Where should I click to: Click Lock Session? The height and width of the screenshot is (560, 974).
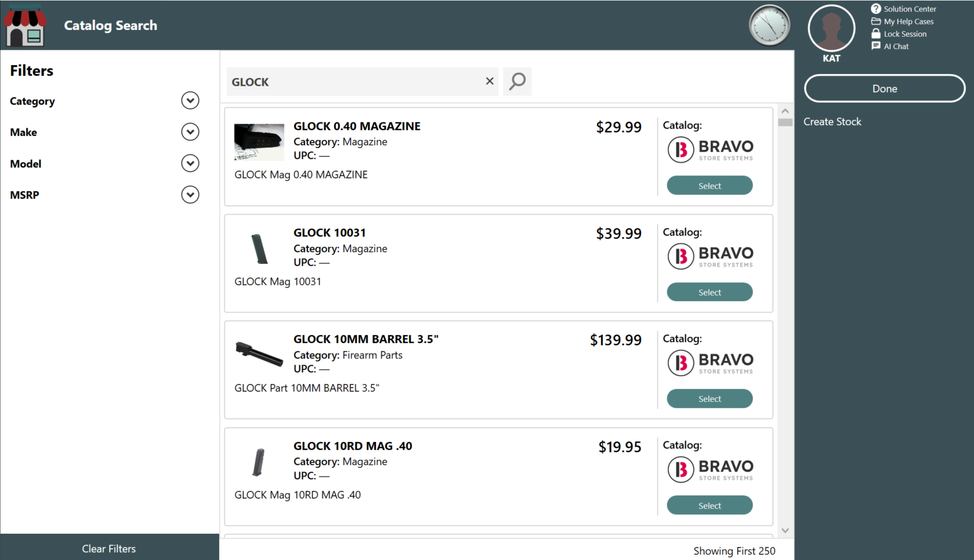point(905,34)
